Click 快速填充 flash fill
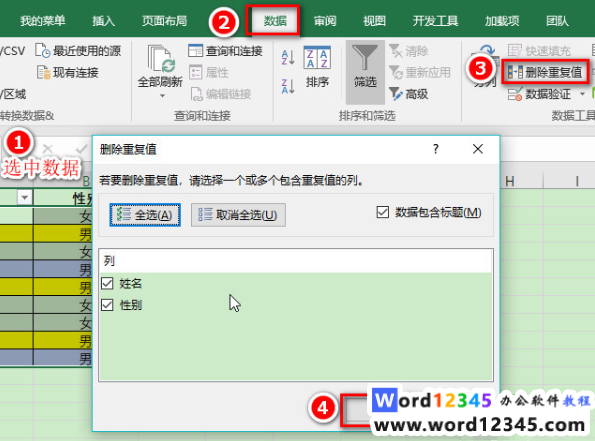The height and width of the screenshot is (441, 595). click(x=539, y=50)
